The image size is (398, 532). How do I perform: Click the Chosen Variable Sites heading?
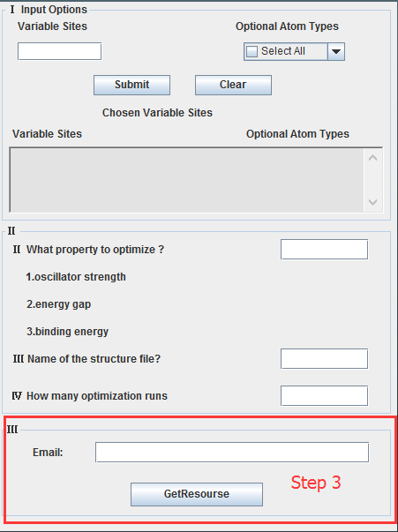(x=157, y=113)
